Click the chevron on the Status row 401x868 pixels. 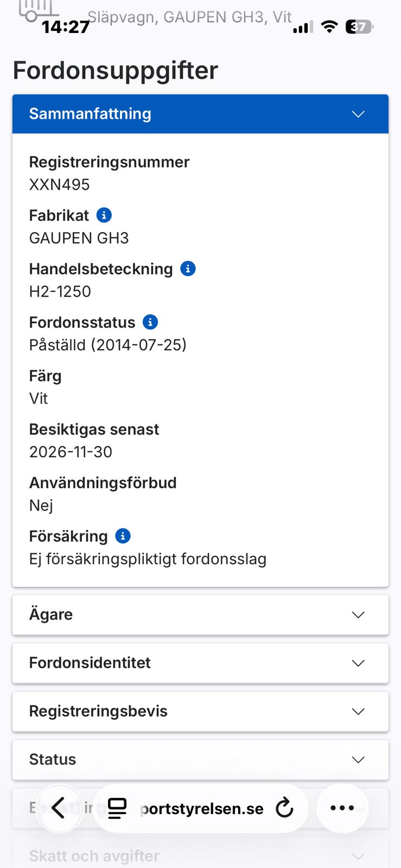[x=358, y=759]
